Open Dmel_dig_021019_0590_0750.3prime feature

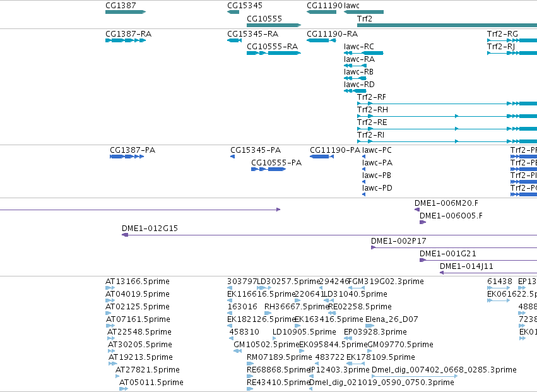(x=382, y=383)
